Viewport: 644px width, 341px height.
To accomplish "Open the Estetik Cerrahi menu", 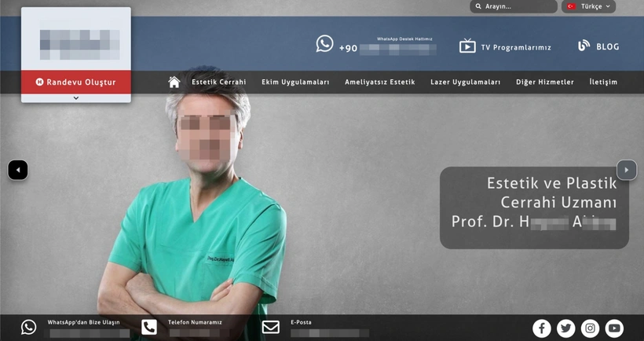I will coord(218,82).
